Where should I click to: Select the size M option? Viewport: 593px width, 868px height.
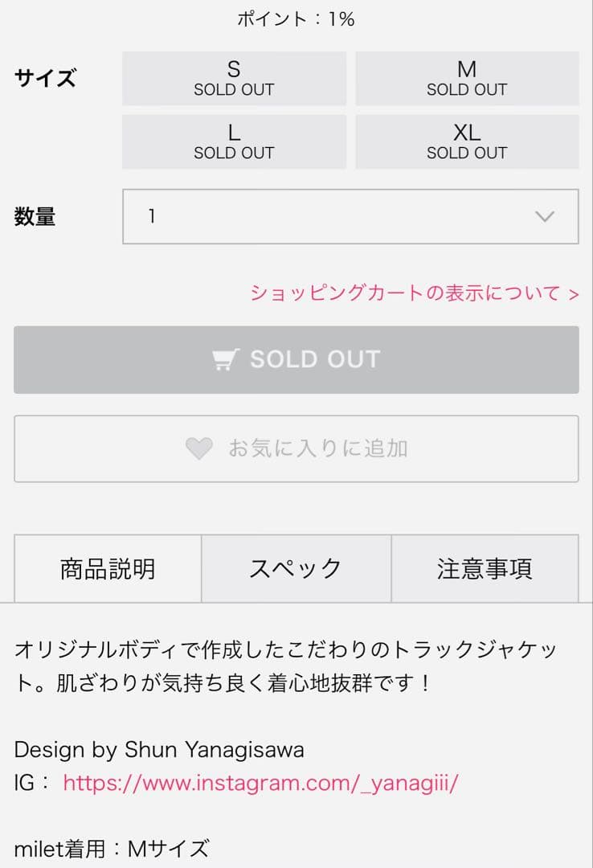(467, 78)
